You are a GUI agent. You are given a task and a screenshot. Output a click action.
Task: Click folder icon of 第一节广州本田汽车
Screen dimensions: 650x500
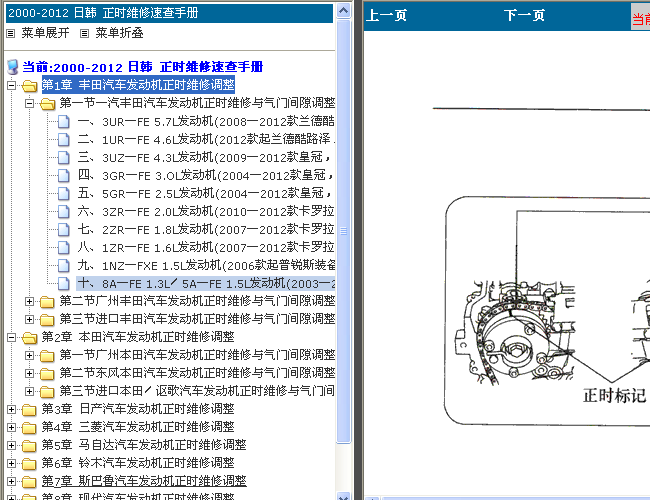pyautogui.click(x=47, y=356)
